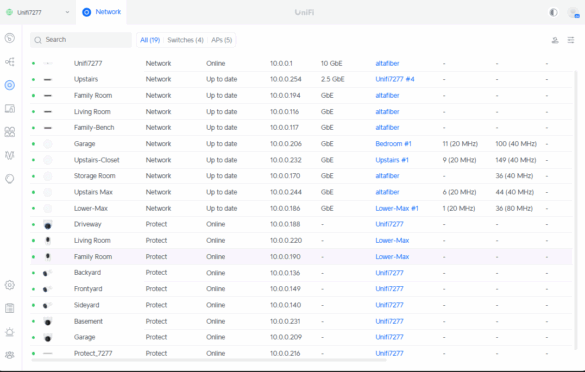Select the Driveway Protect camera row
The height and width of the screenshot is (372, 585).
pyautogui.click(x=301, y=224)
